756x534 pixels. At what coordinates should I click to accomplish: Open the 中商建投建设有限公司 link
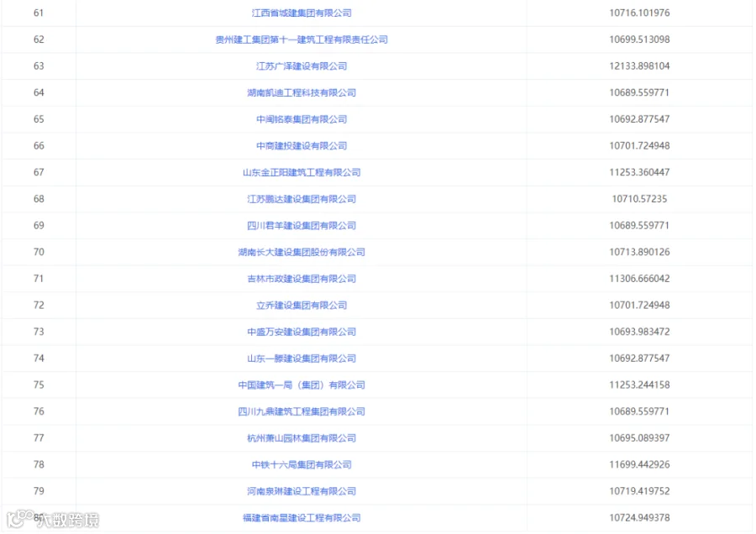302,145
